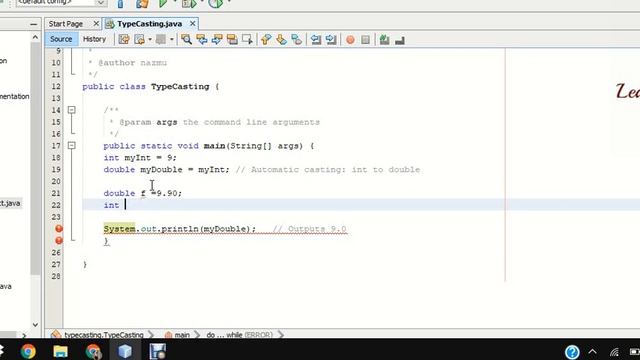Click the 'public class TypeCasting {' line
The height and width of the screenshot is (360, 640).
(151, 87)
